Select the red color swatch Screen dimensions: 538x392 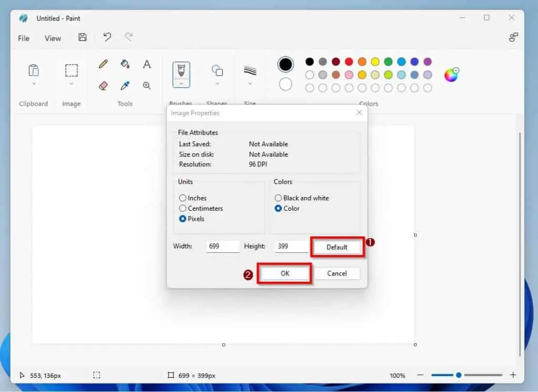tap(349, 61)
